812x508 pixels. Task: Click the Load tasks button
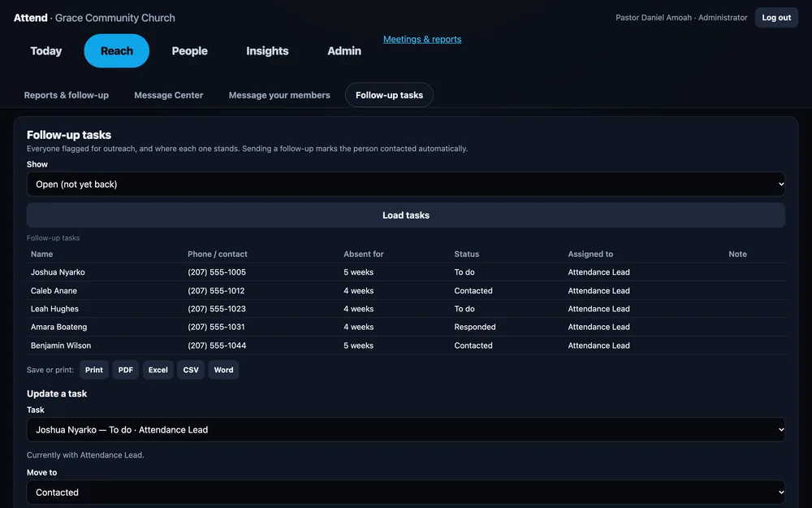pos(405,215)
